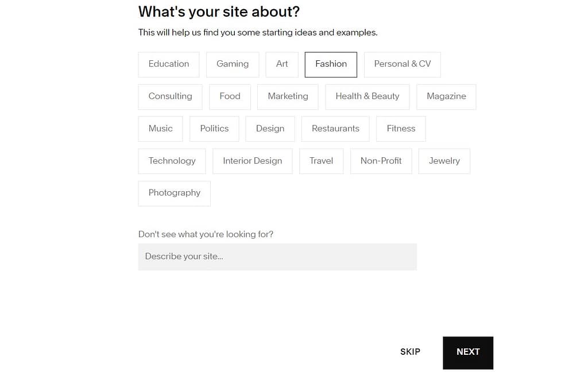Deselect the Fashion category

331,65
